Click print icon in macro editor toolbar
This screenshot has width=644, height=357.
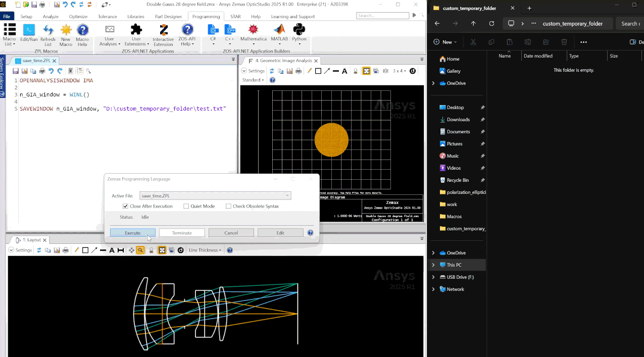[x=42, y=71]
